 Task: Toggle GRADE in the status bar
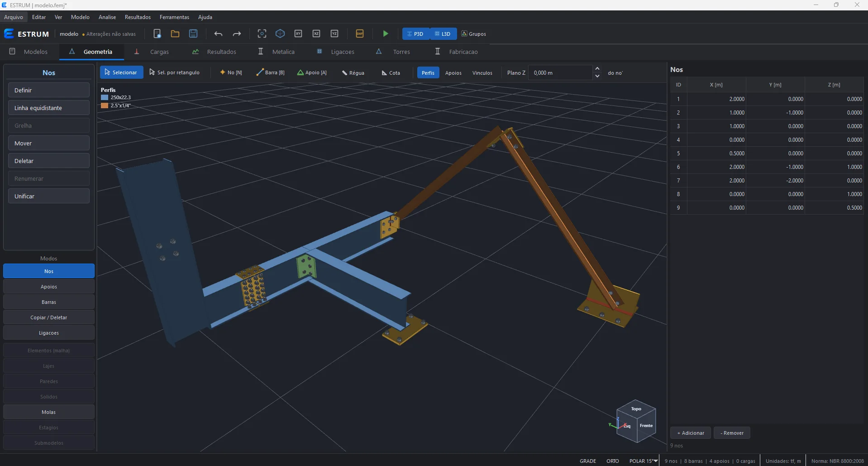(588, 461)
